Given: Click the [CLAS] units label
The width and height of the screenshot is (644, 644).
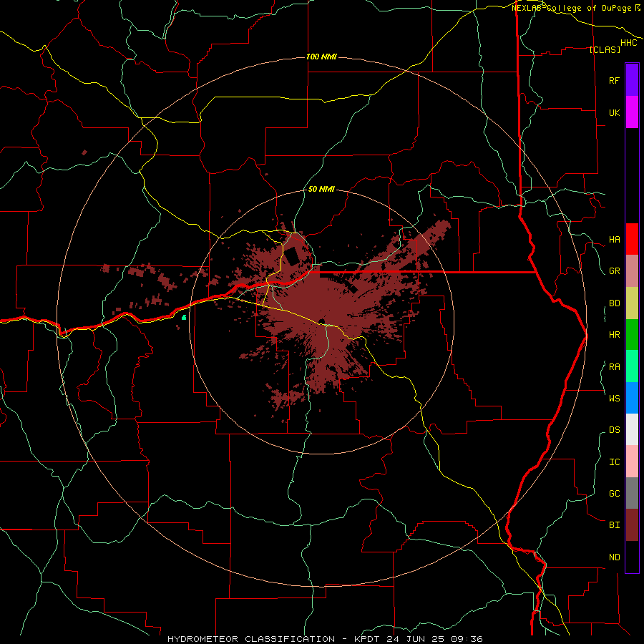Looking at the screenshot, I should tap(605, 49).
